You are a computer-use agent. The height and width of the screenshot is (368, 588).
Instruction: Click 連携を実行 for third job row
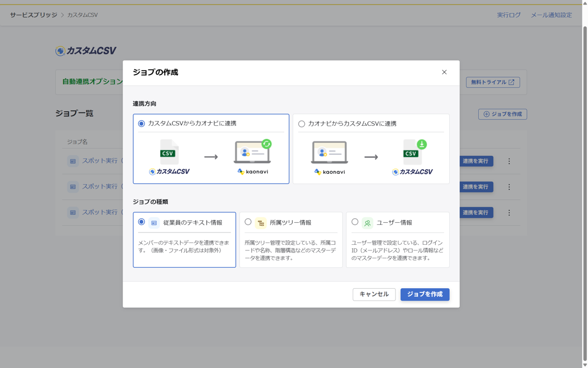[476, 213]
